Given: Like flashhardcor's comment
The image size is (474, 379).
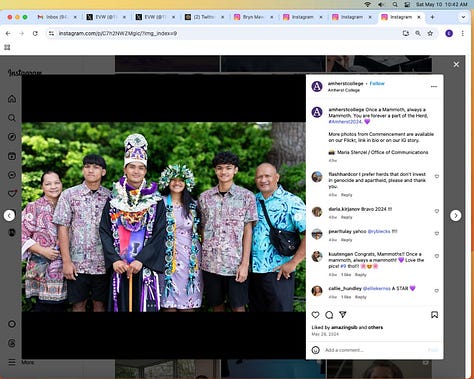Looking at the screenshot, I should (437, 176).
